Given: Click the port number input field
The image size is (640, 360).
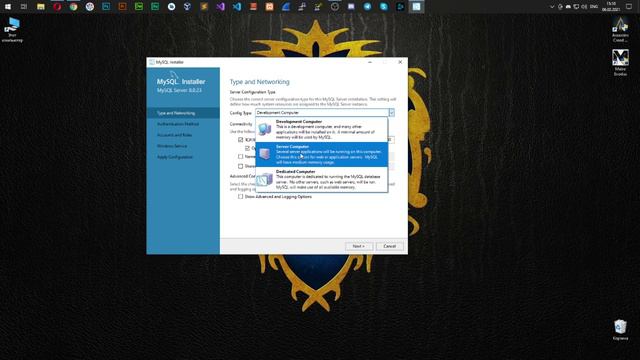Looking at the screenshot, I should (391, 140).
